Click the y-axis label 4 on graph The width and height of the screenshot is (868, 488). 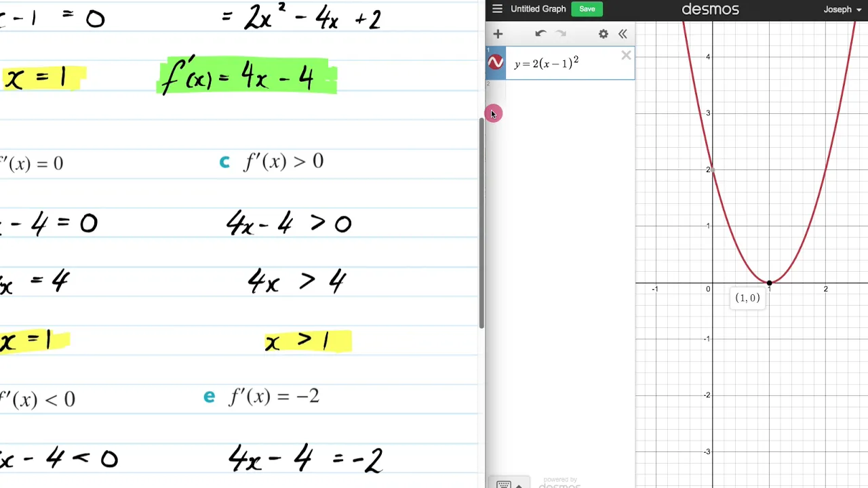[707, 56]
